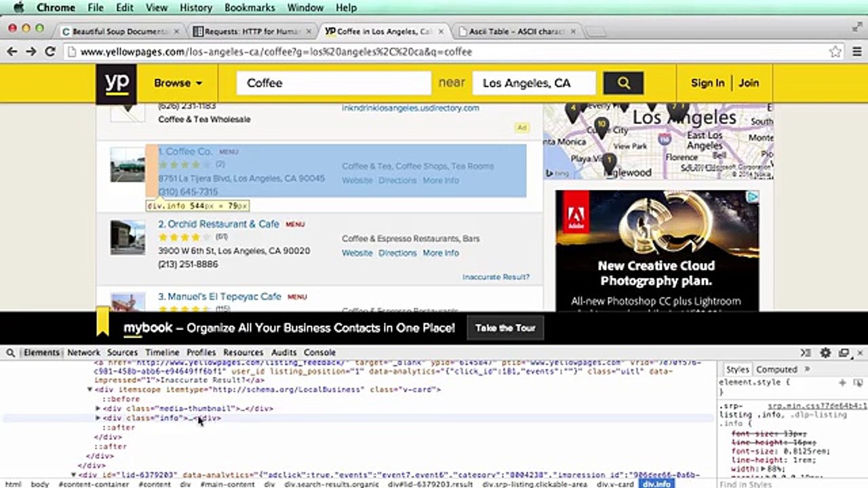Open the Browse dropdown
Viewport: 868px width, 488px height.
coord(178,83)
